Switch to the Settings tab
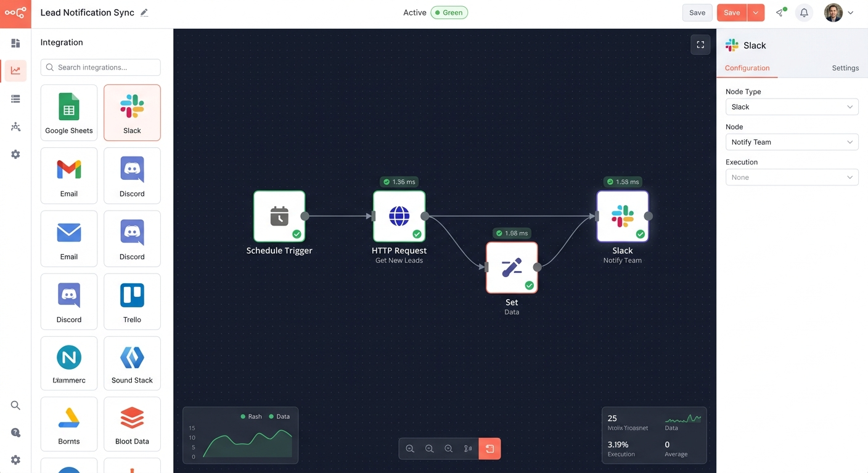 point(845,68)
